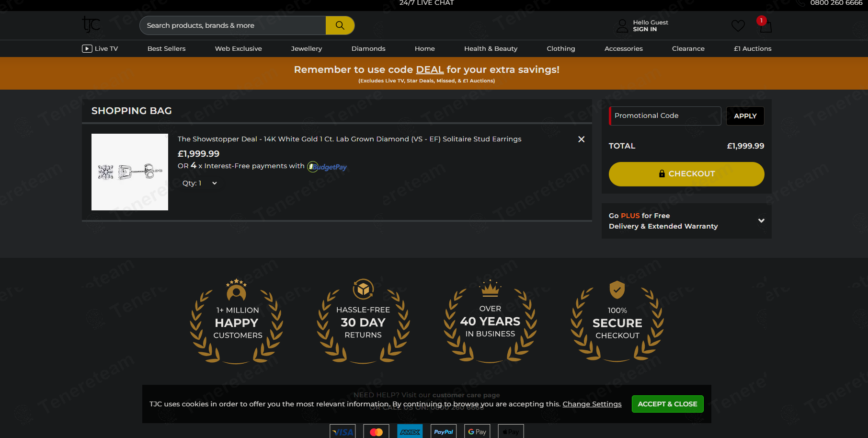Click the guest user account icon

[622, 26]
